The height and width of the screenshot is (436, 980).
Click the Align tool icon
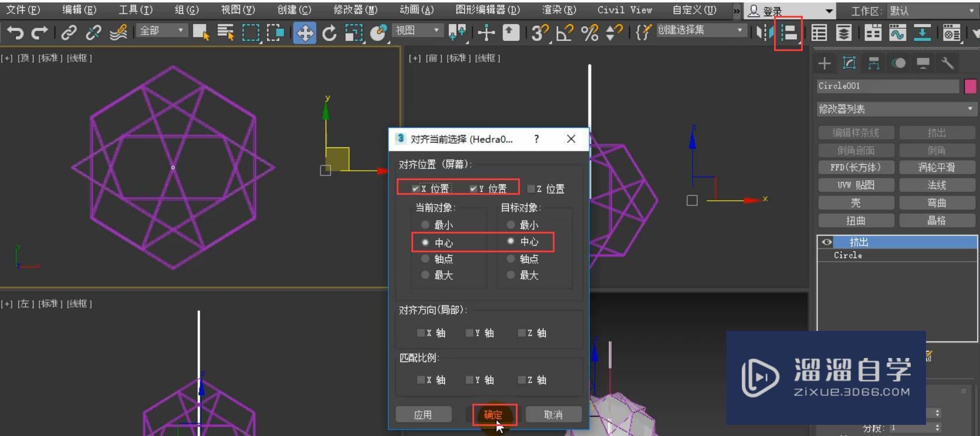[789, 33]
